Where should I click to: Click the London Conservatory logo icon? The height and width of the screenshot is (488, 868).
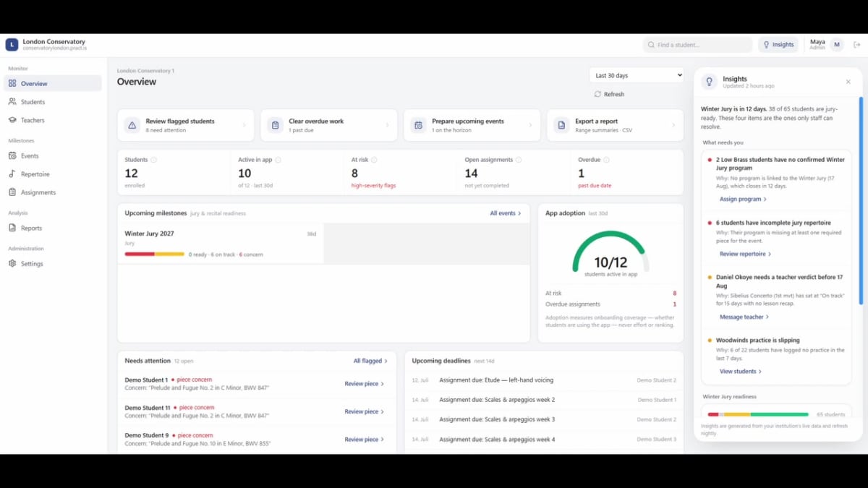point(12,45)
